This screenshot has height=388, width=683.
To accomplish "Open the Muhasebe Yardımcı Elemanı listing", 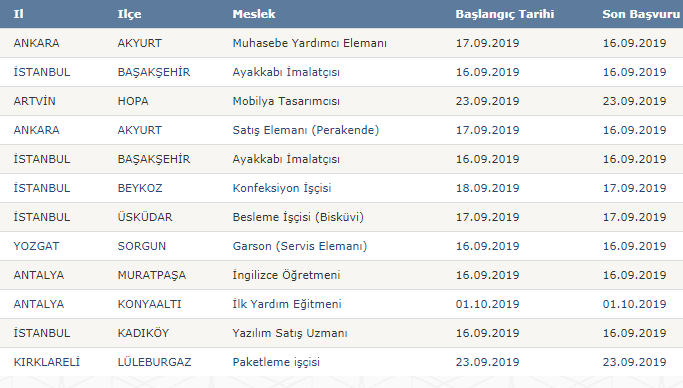I will 310,43.
